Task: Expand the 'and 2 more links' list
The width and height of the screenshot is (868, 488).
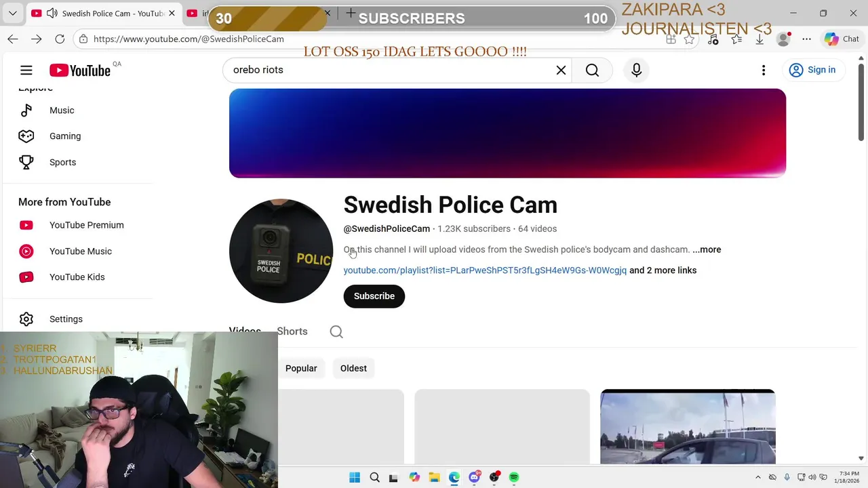Action: click(x=663, y=270)
